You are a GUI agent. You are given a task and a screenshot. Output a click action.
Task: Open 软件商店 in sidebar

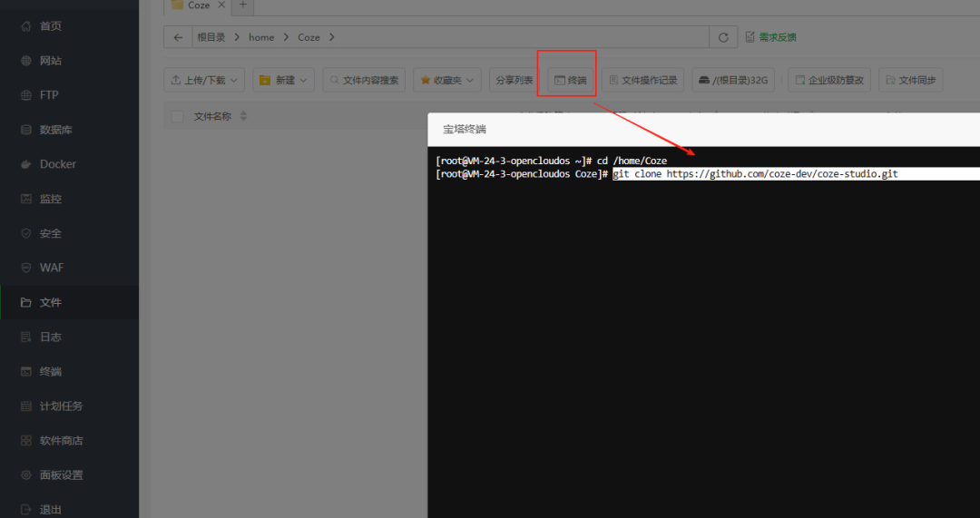(x=62, y=441)
